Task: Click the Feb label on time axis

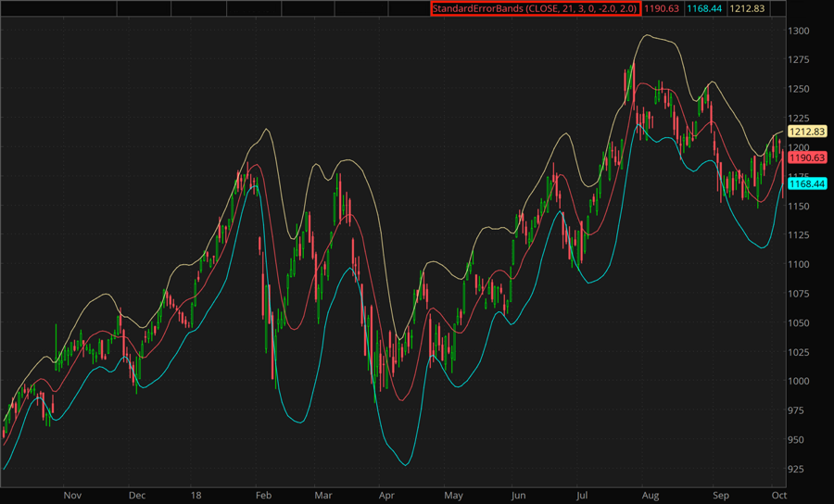Action: point(264,496)
